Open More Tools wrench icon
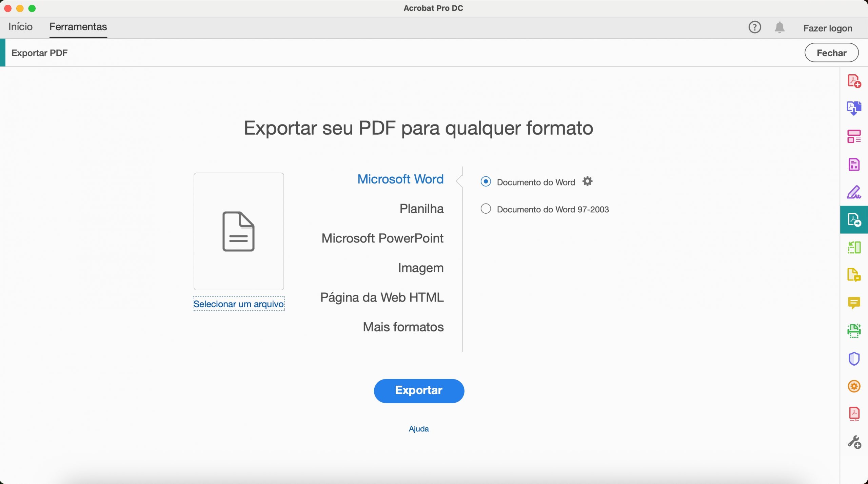 pos(854,442)
